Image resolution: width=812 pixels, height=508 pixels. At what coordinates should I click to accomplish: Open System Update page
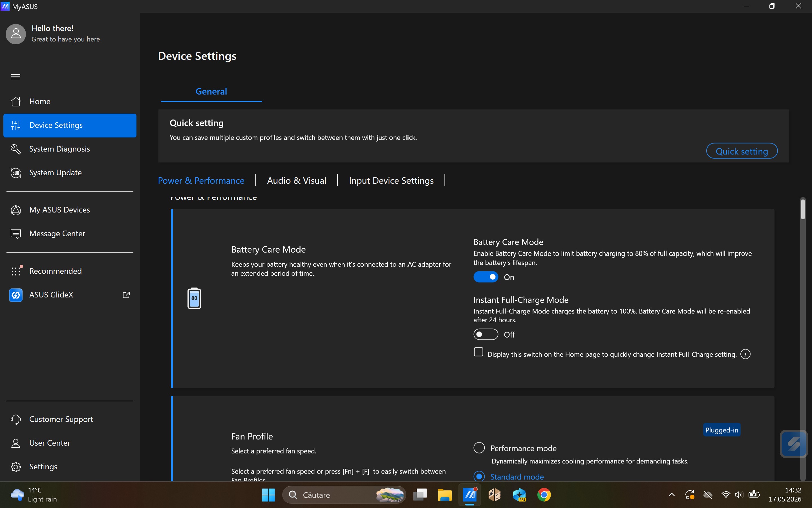70,173
